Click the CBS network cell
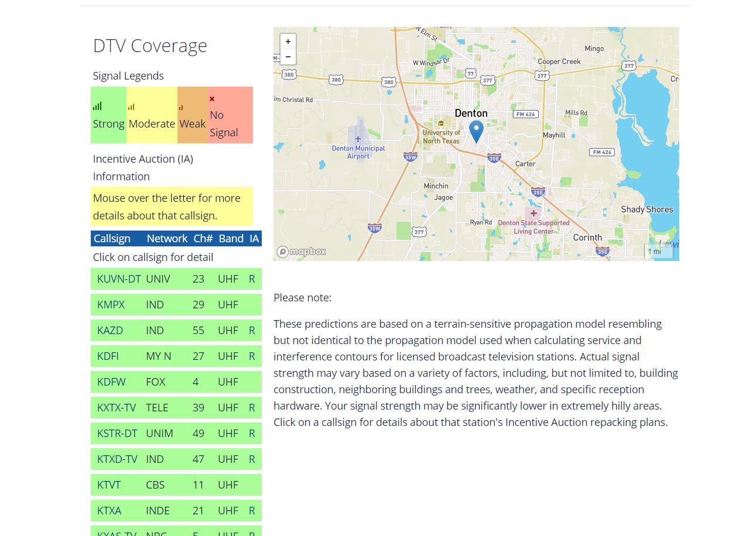756x536 pixels. point(155,485)
